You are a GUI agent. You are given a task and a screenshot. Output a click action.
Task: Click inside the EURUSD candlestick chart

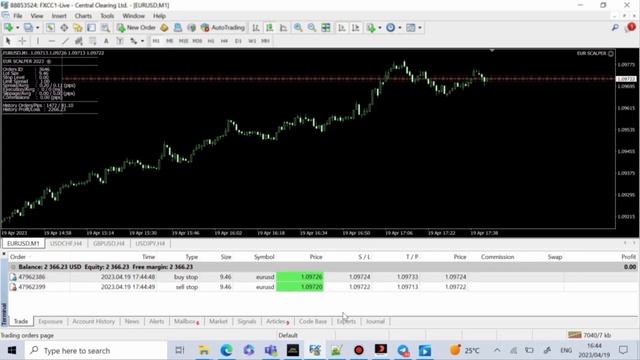(x=309, y=139)
